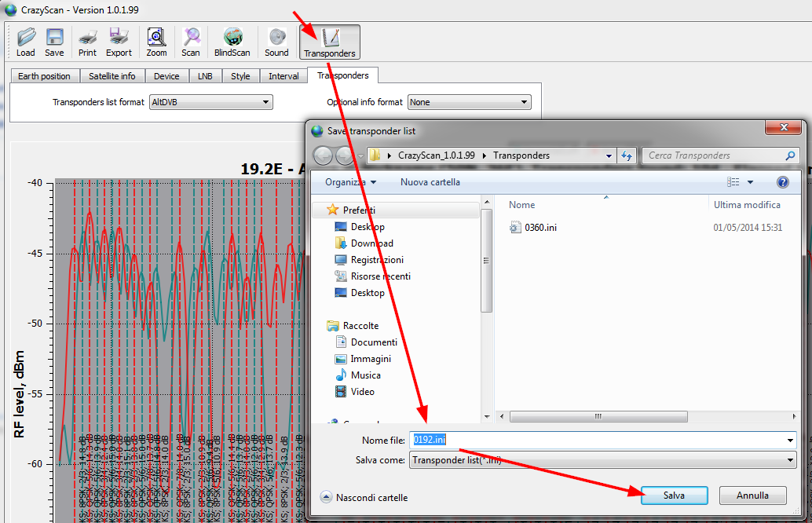Sort by Ultima modifica column
The width and height of the screenshot is (812, 523).
[x=747, y=205]
